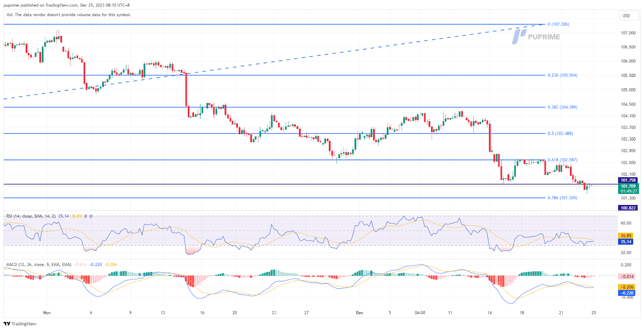Viewport: 644px width, 330px height.
Task: Click the 101.758 horizontal line price tag
Action: point(628,181)
